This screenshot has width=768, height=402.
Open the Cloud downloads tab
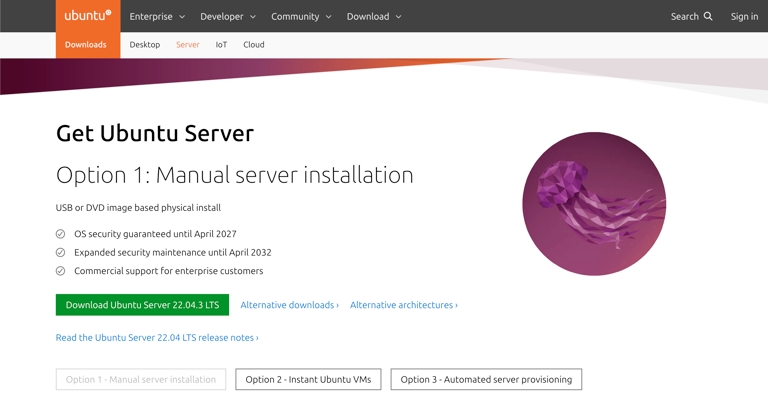coord(254,45)
